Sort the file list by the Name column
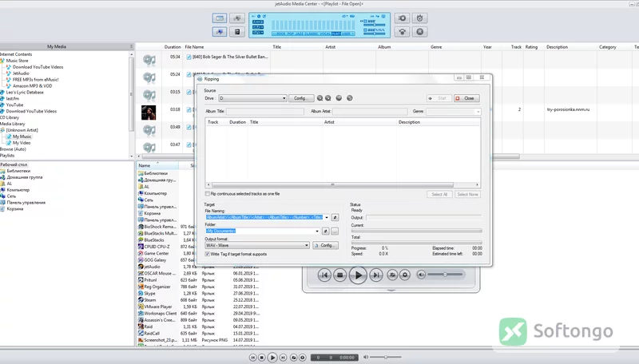 (157, 166)
